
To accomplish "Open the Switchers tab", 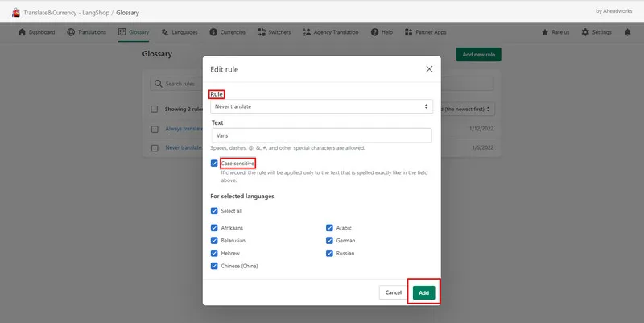I will (x=274, y=32).
